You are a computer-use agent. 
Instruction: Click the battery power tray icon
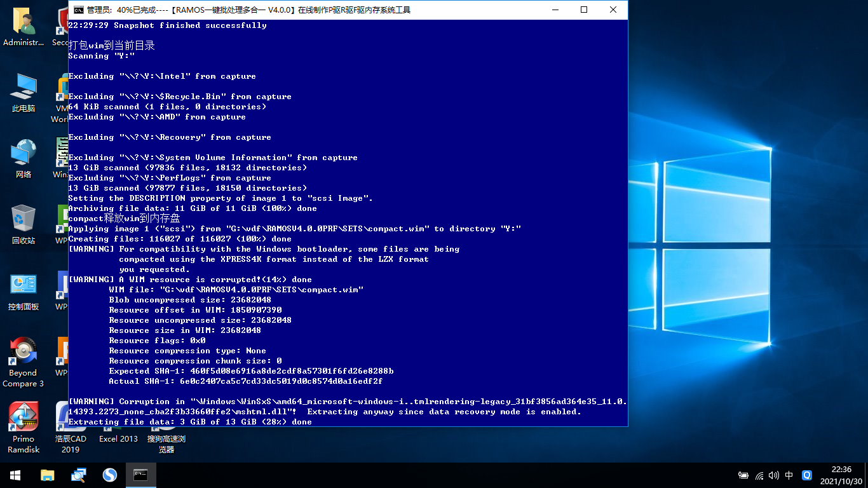tap(743, 475)
